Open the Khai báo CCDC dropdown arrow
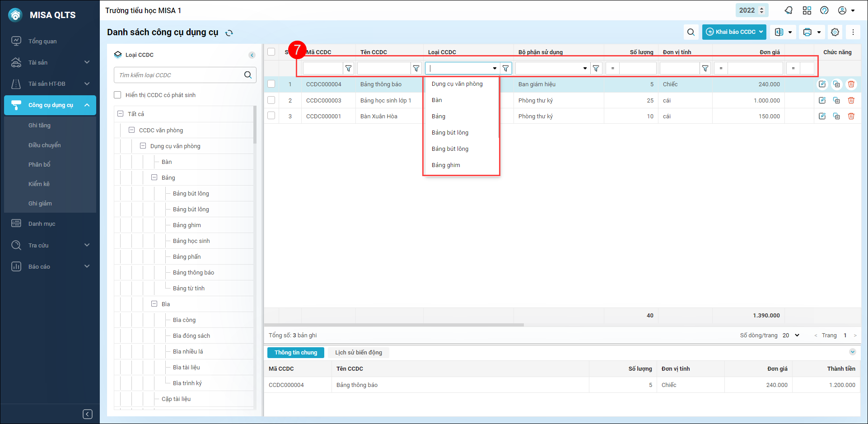The height and width of the screenshot is (424, 868). tap(761, 32)
